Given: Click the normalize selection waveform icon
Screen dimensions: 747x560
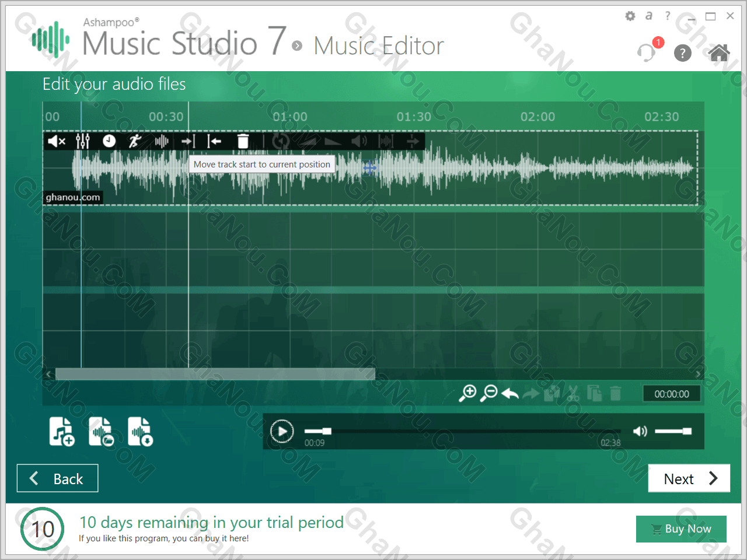Looking at the screenshot, I should [x=386, y=141].
